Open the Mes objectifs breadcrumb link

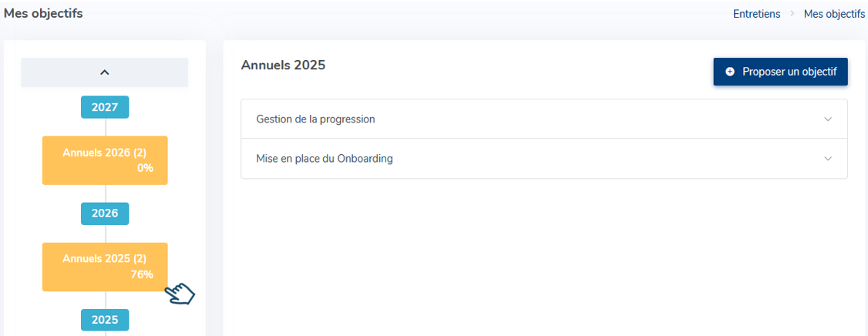tap(834, 14)
